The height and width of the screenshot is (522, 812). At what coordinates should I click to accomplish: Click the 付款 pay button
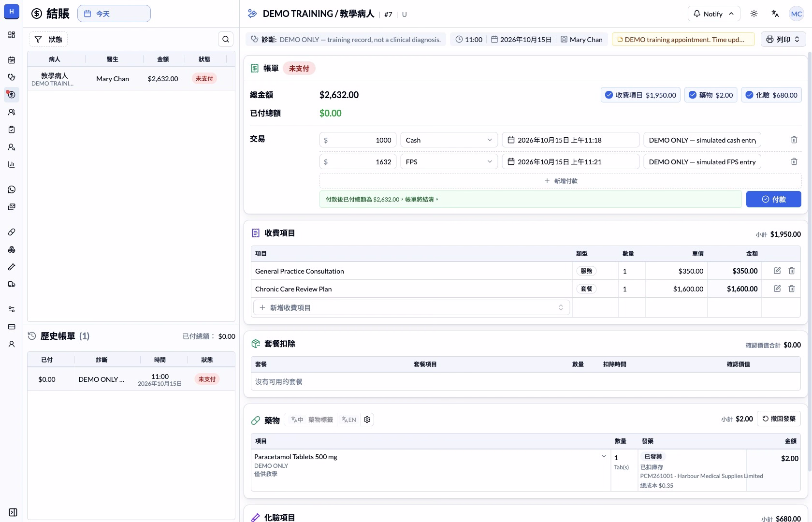coord(774,199)
